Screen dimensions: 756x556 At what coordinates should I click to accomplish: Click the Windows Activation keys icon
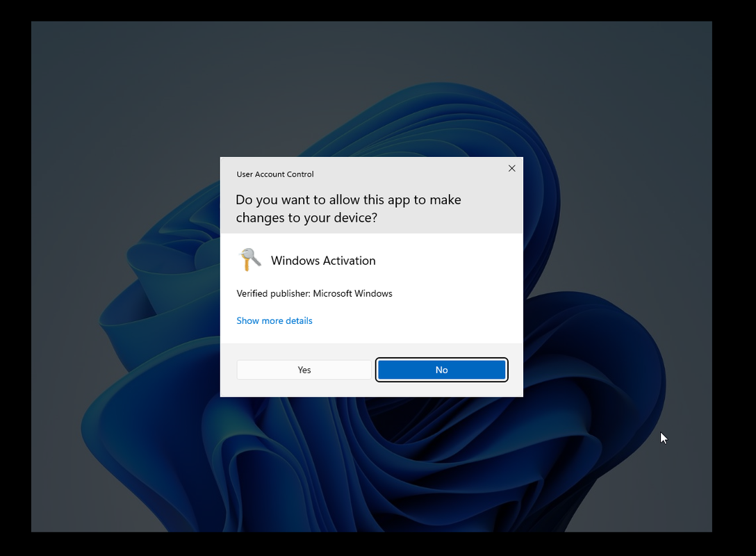click(x=249, y=259)
